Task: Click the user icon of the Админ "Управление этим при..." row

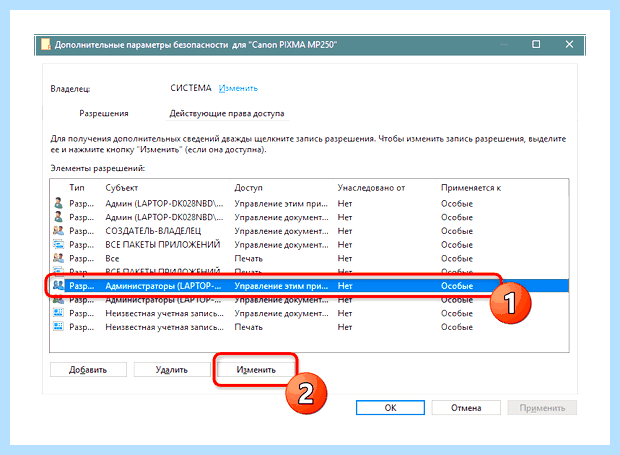Action: point(58,203)
